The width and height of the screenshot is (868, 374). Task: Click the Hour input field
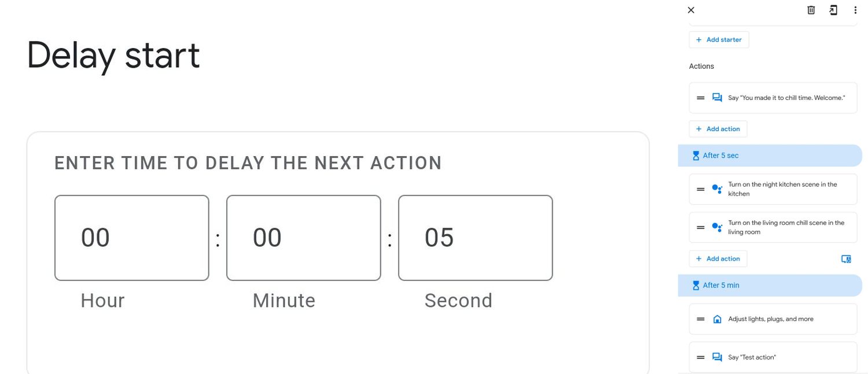pyautogui.click(x=131, y=238)
